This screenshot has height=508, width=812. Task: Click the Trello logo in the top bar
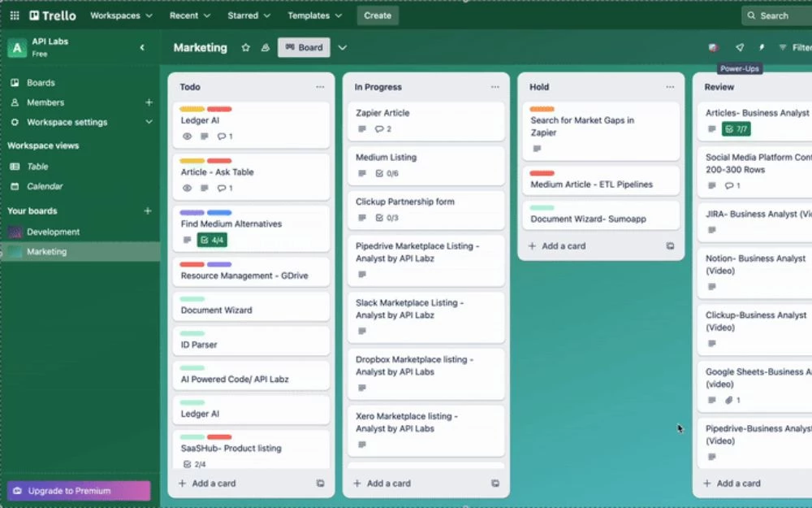pyautogui.click(x=53, y=15)
